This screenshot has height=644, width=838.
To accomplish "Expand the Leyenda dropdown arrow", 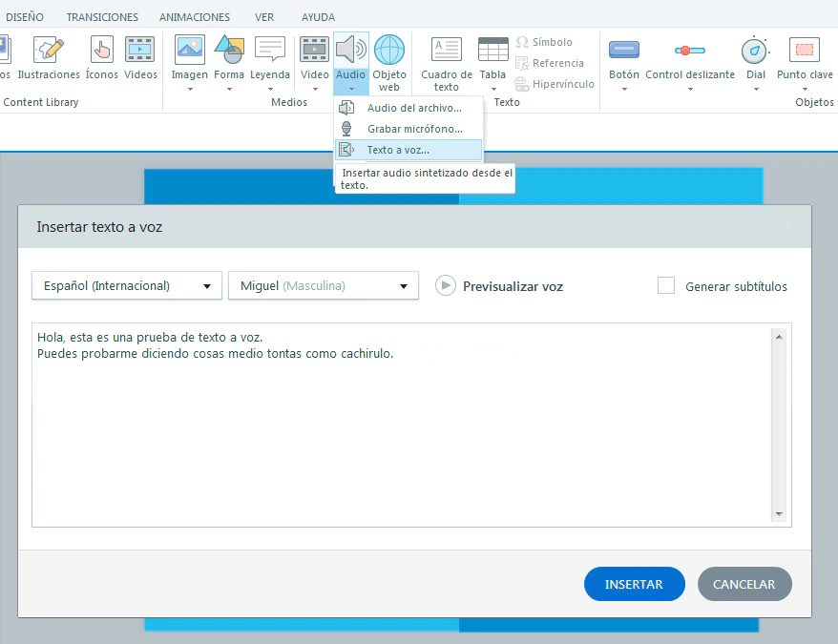I will point(270,90).
